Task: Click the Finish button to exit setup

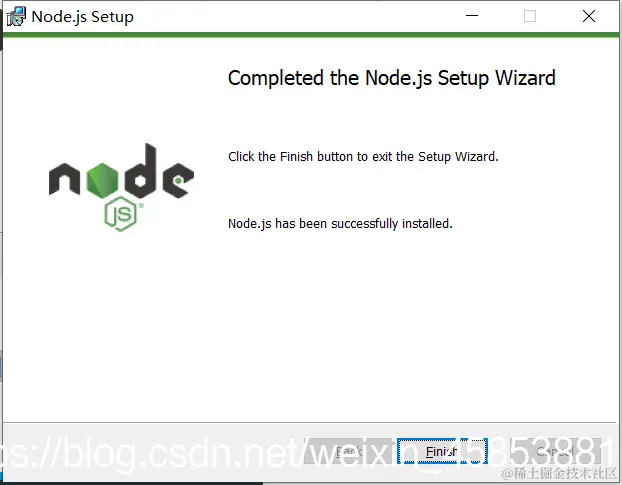Action: click(x=442, y=451)
